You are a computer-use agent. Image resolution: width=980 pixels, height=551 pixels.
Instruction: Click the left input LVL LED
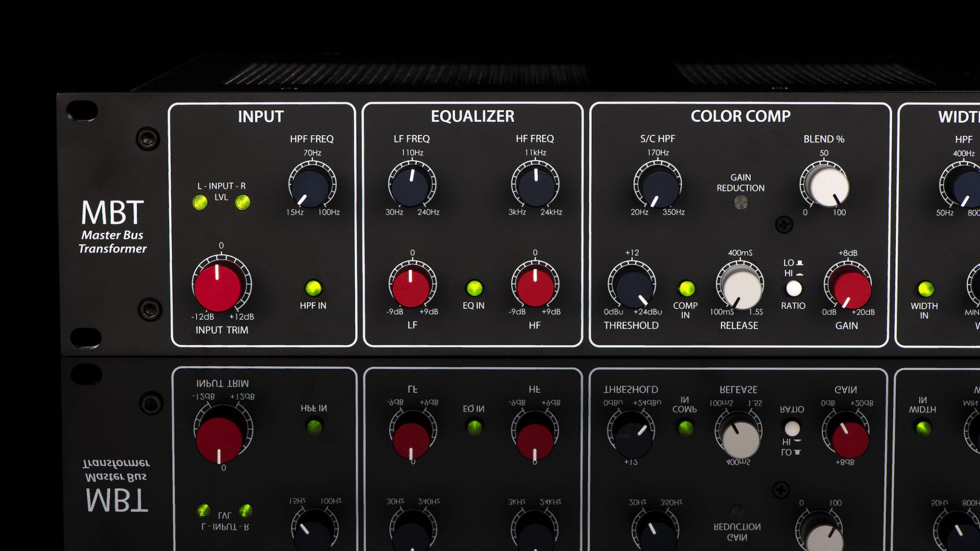click(x=200, y=203)
